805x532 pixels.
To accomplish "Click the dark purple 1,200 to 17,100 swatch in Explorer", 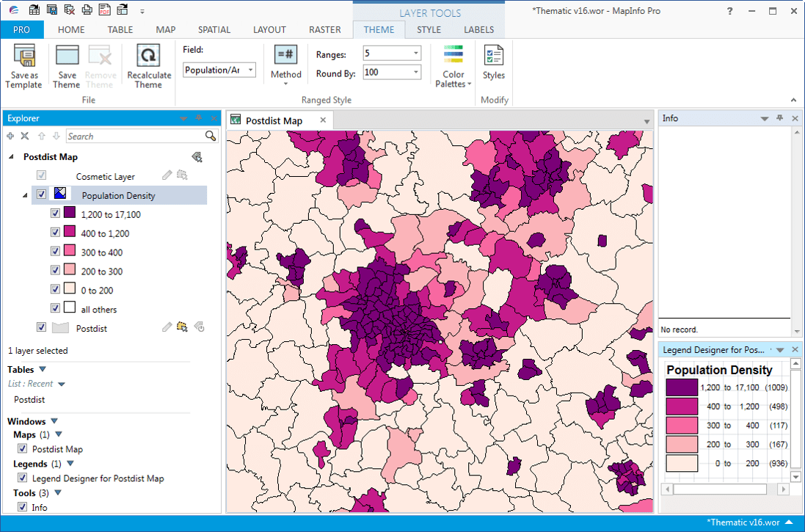I will [x=70, y=212].
